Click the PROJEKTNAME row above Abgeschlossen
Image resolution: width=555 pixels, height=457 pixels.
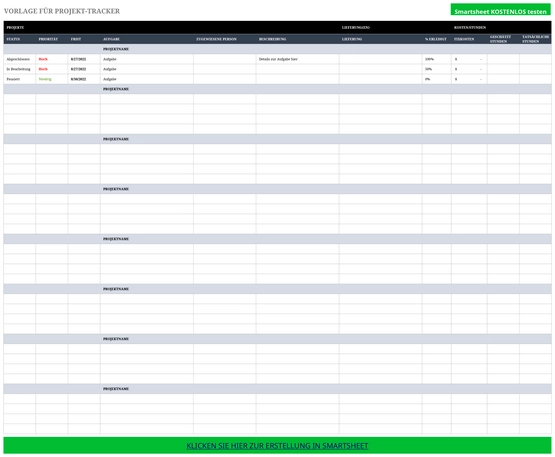(x=277, y=49)
